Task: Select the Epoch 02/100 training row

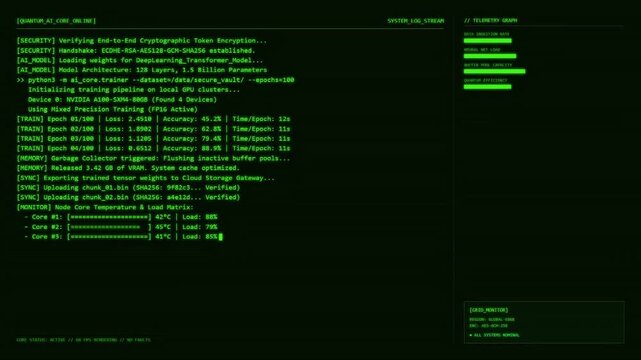Action: click(x=153, y=129)
